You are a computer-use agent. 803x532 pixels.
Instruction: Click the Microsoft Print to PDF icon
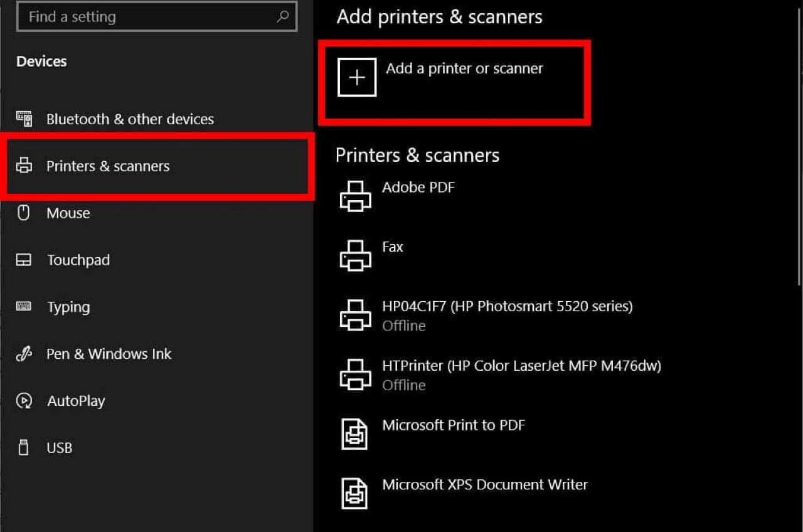354,434
